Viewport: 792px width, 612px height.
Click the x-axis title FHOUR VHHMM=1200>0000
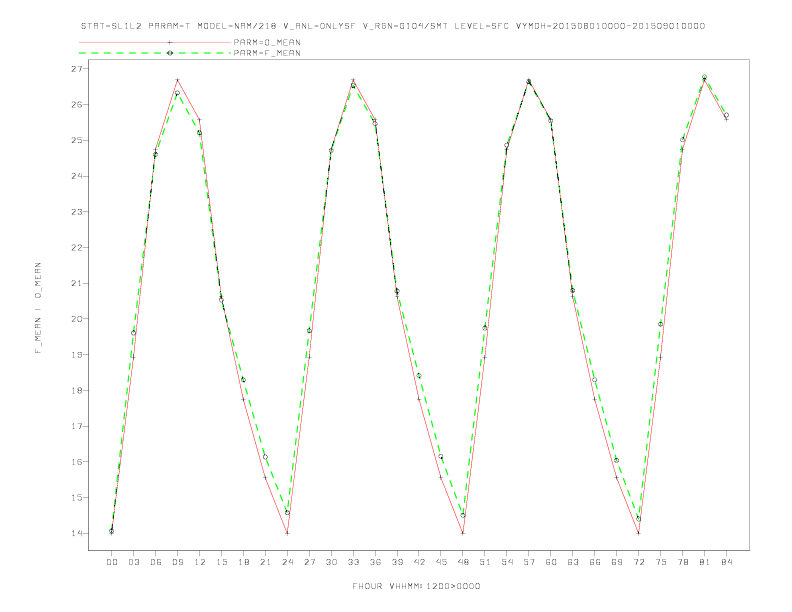click(416, 586)
